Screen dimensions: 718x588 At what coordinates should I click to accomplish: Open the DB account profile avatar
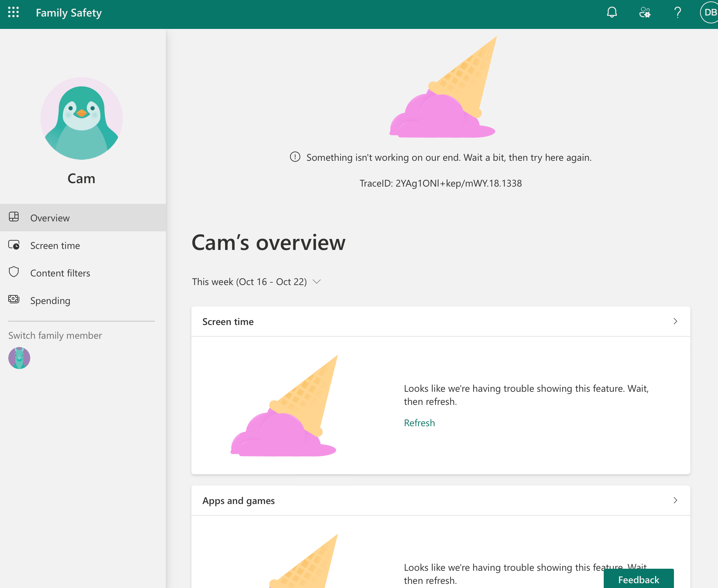(709, 12)
